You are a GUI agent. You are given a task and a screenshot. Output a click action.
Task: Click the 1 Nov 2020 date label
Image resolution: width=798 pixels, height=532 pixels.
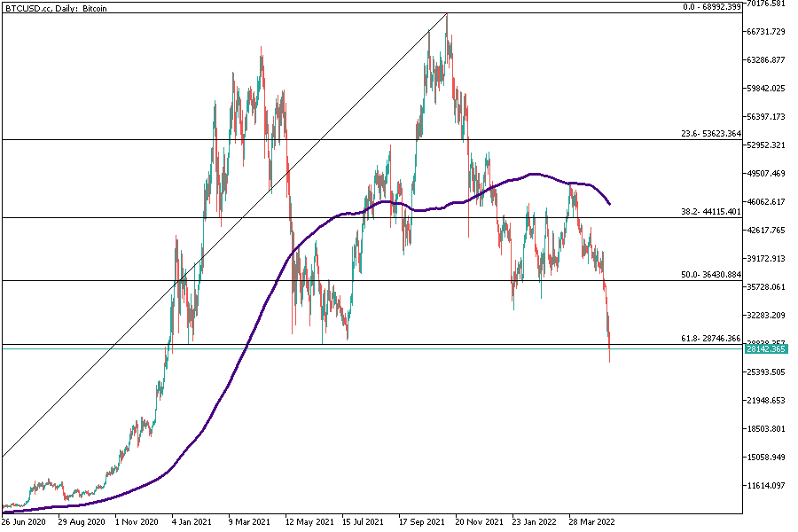pyautogui.click(x=136, y=522)
